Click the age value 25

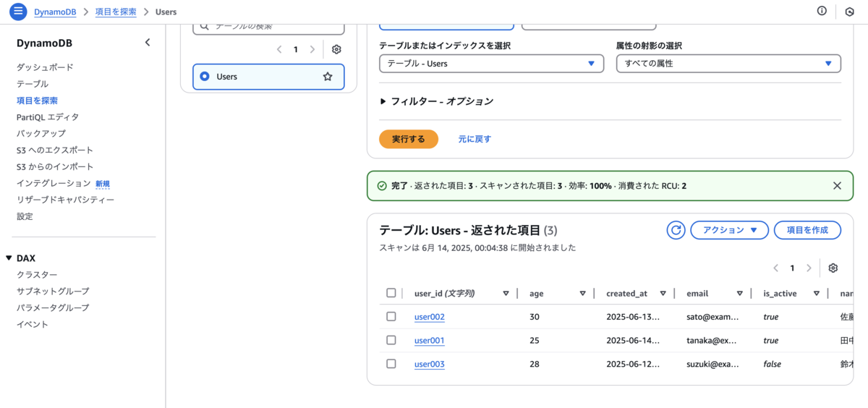point(535,341)
